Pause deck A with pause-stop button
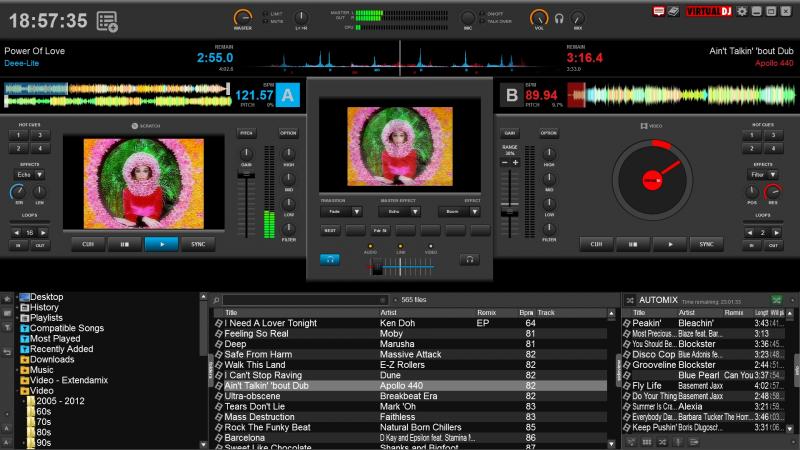Viewport: 800px width, 450px height. pyautogui.click(x=124, y=244)
